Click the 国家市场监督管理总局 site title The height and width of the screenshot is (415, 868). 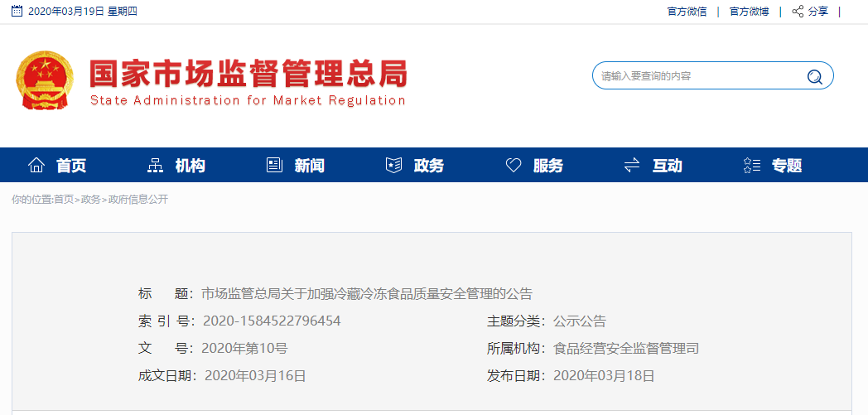(248, 73)
